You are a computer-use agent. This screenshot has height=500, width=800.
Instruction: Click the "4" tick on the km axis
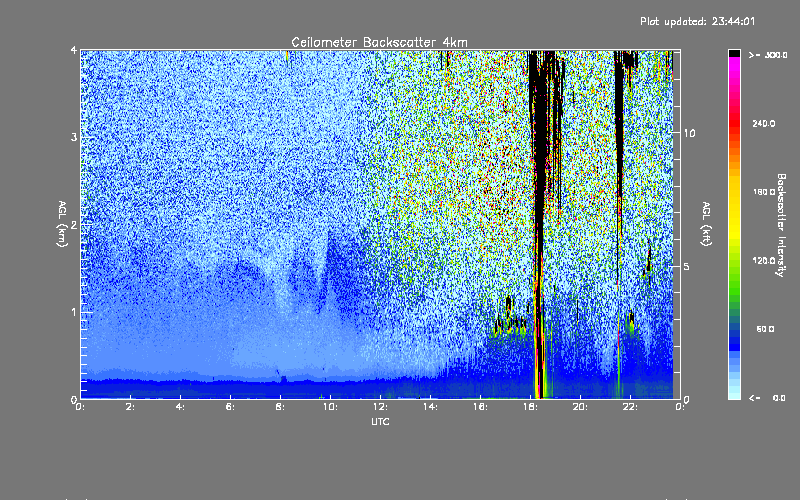click(74, 50)
